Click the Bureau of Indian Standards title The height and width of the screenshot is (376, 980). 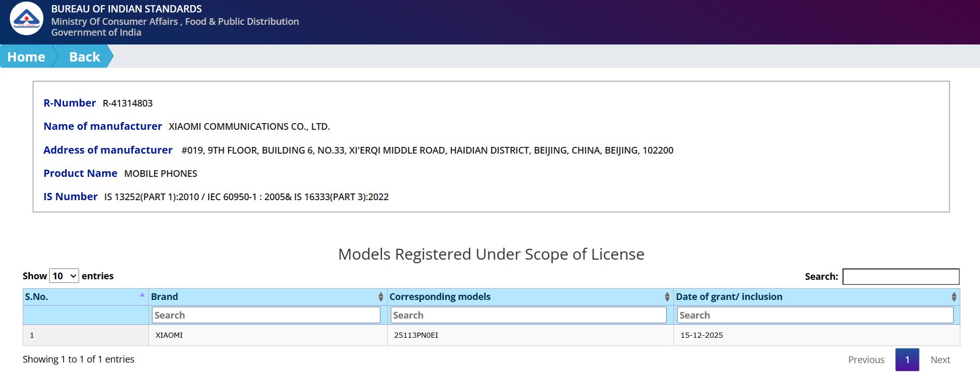[x=126, y=9]
